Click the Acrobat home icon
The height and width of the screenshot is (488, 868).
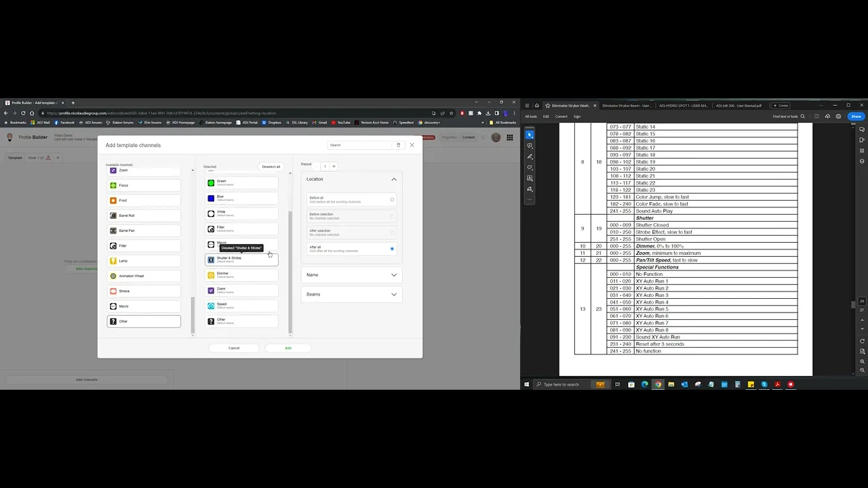coord(536,106)
